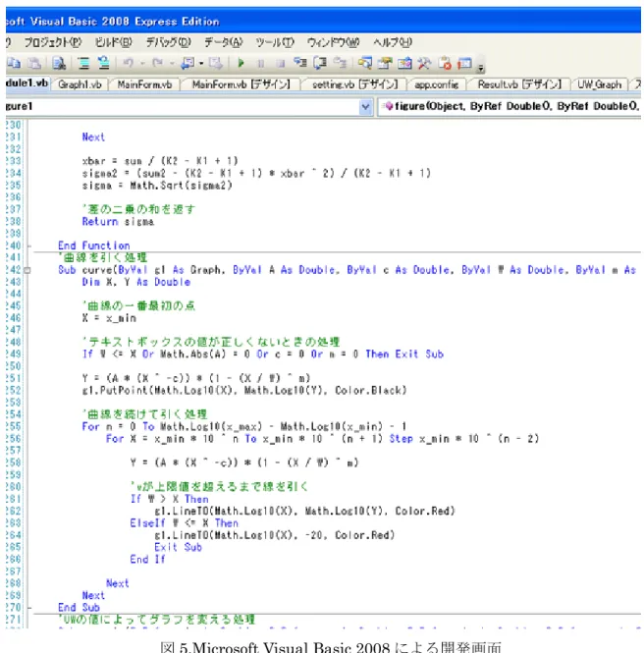
Task: Click the 'End Sub' code line
Action: pos(79,608)
